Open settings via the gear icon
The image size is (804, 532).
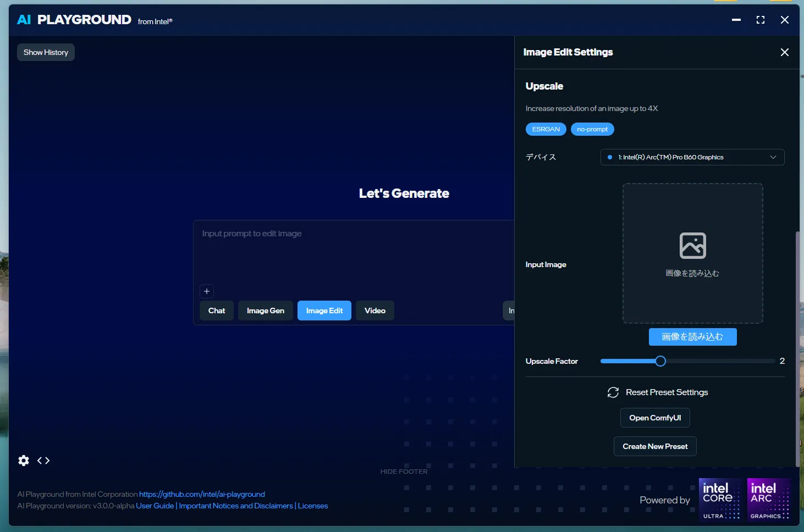(x=24, y=461)
